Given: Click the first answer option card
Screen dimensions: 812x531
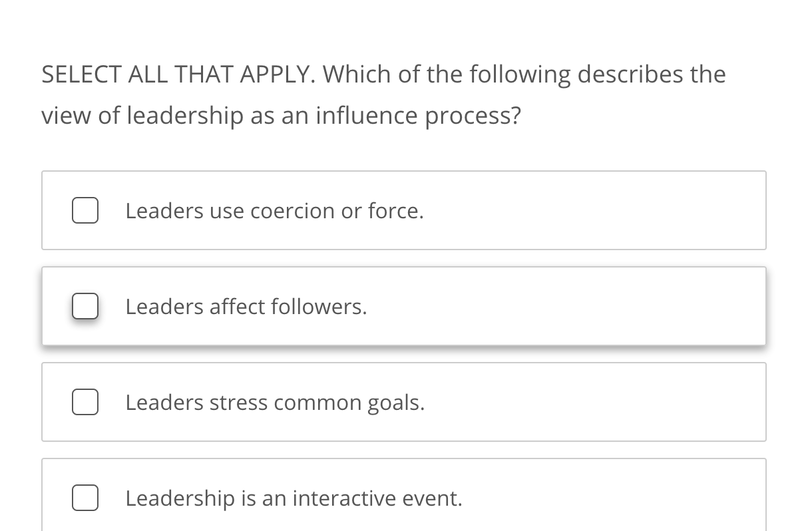Looking at the screenshot, I should coord(403,210).
